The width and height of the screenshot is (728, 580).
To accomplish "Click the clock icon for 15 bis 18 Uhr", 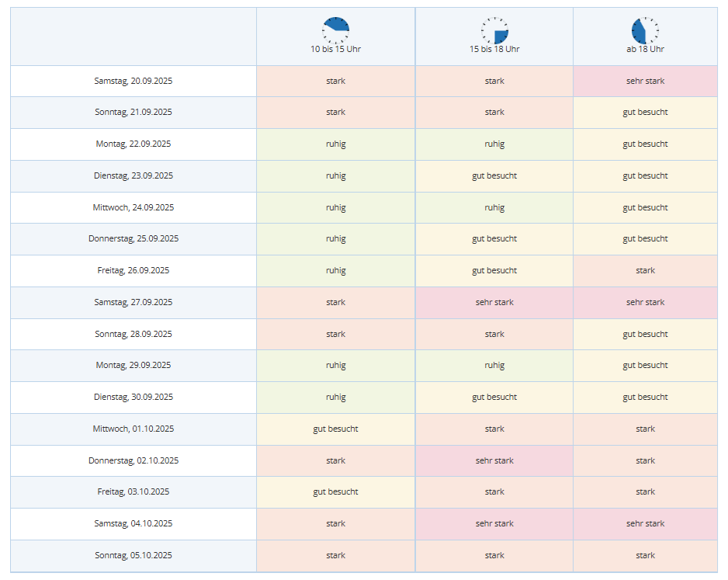I will 494,30.
